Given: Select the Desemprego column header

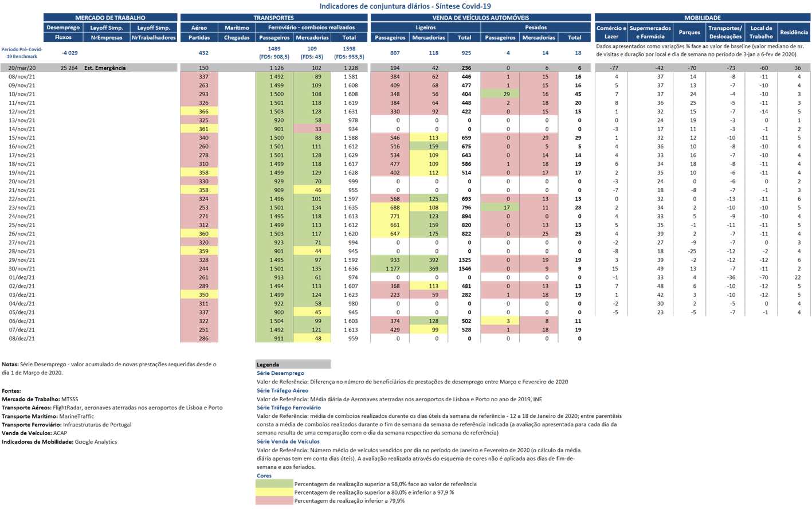Looking at the screenshot, I should 63,28.
